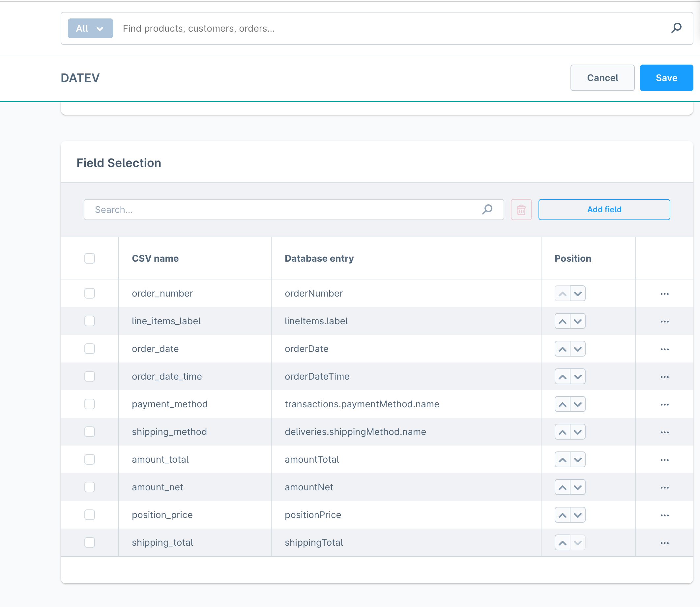700x607 pixels.
Task: Move payment_method field down
Action: point(578,404)
